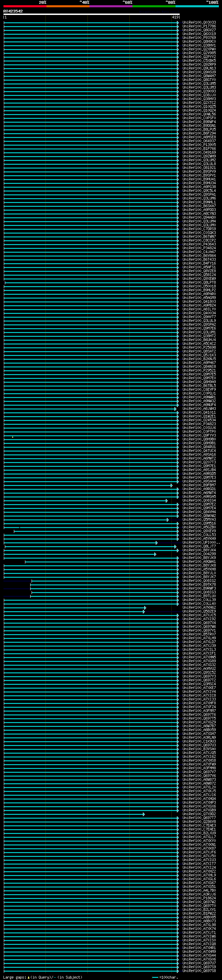Select hit label UniRef100_B9TK78

pos(199,584)
